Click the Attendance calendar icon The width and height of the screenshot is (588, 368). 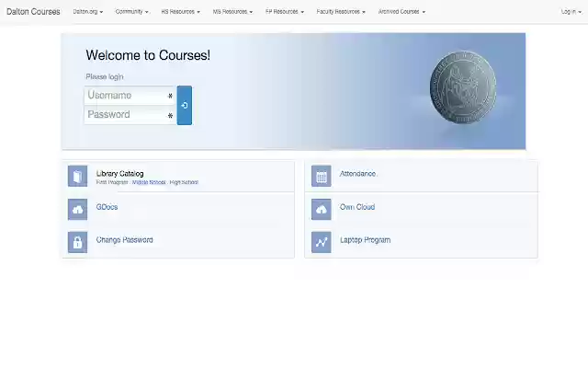pyautogui.click(x=322, y=176)
